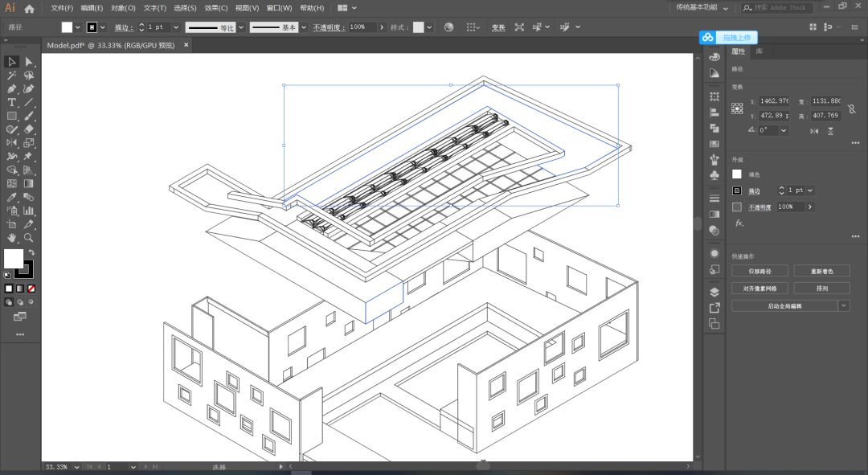
Task: Select the Width tool
Action: (x=11, y=157)
